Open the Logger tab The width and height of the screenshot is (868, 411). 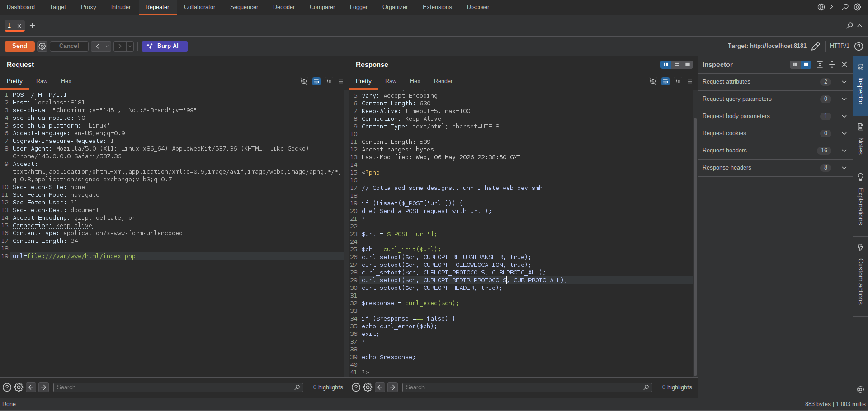[359, 7]
